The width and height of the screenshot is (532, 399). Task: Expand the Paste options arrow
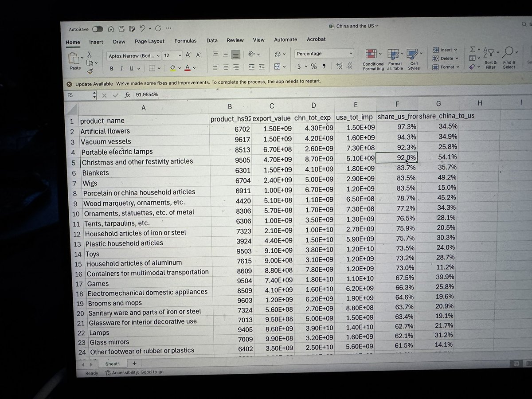pyautogui.click(x=82, y=58)
